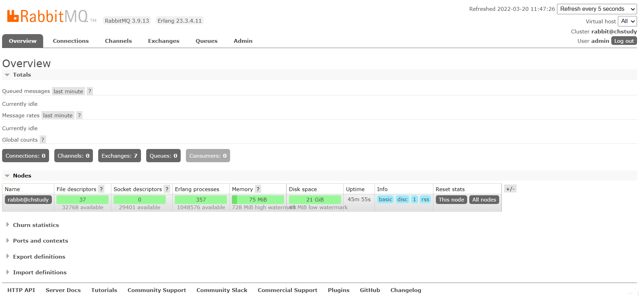Click the rss info tag
Image resolution: width=644 pixels, height=299 pixels.
coord(425,199)
